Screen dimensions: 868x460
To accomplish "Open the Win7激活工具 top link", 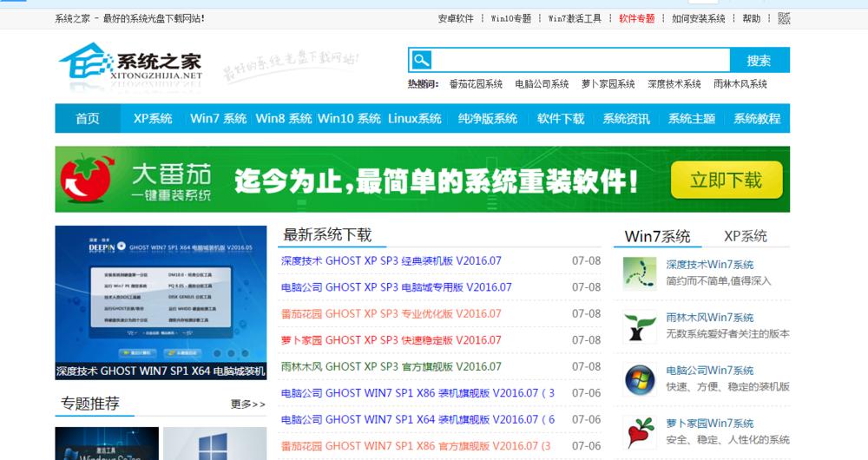I will pyautogui.click(x=575, y=18).
